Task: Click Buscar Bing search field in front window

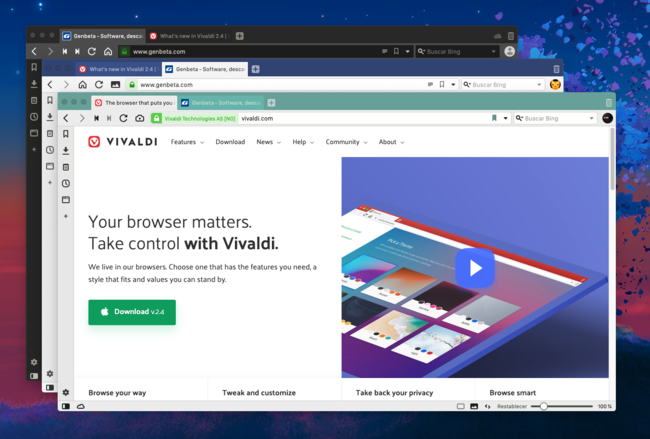Action: pyautogui.click(x=555, y=119)
